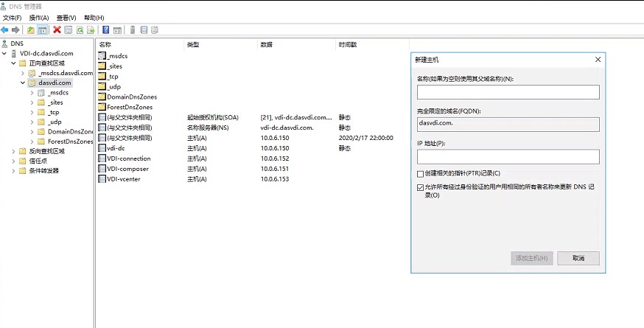Collapse the 正向查找区域 tree node

click(x=13, y=63)
